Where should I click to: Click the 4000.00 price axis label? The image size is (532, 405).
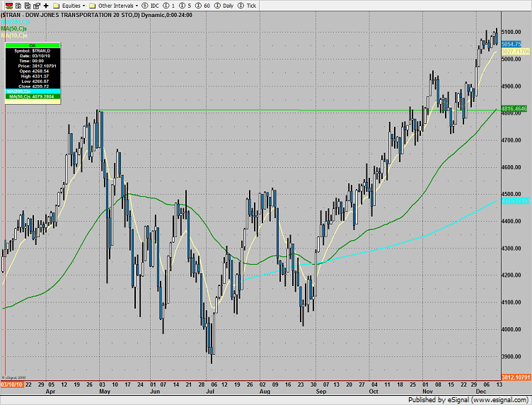click(x=511, y=330)
